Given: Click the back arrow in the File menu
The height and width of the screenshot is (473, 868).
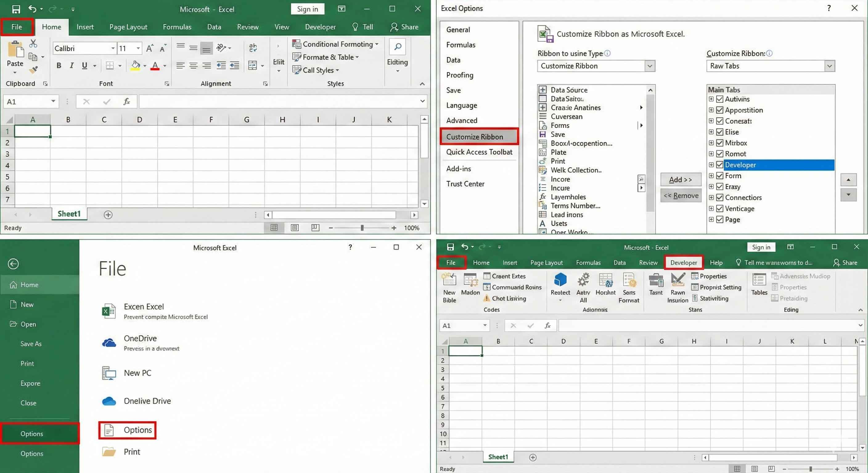Looking at the screenshot, I should (14, 264).
